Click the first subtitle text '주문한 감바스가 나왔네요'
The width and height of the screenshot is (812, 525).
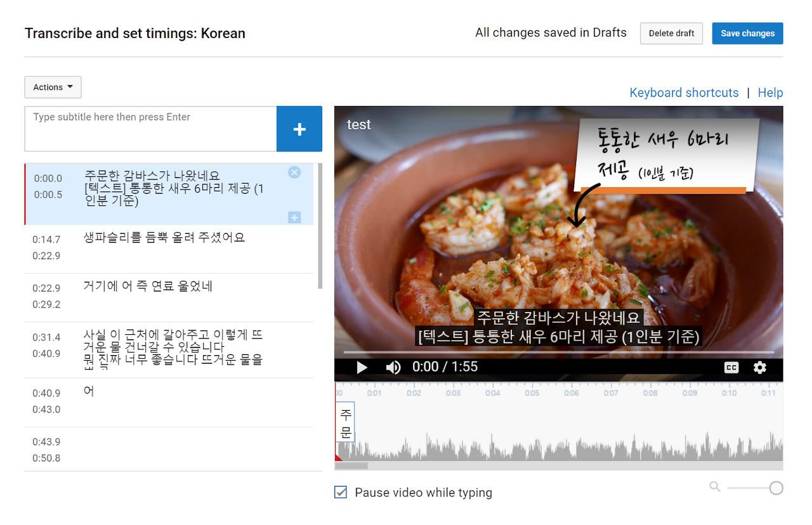pos(152,176)
